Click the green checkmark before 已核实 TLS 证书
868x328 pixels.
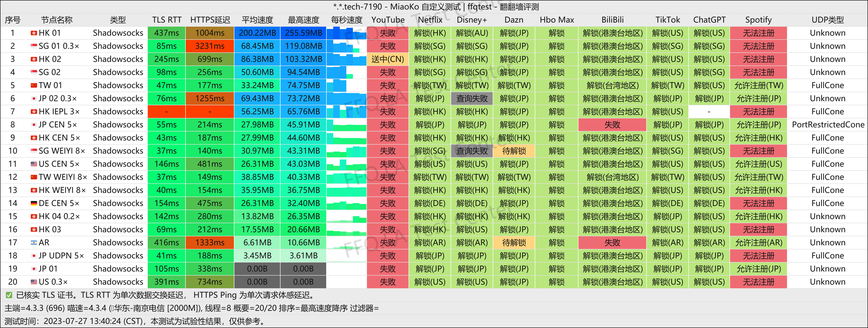(x=9, y=295)
